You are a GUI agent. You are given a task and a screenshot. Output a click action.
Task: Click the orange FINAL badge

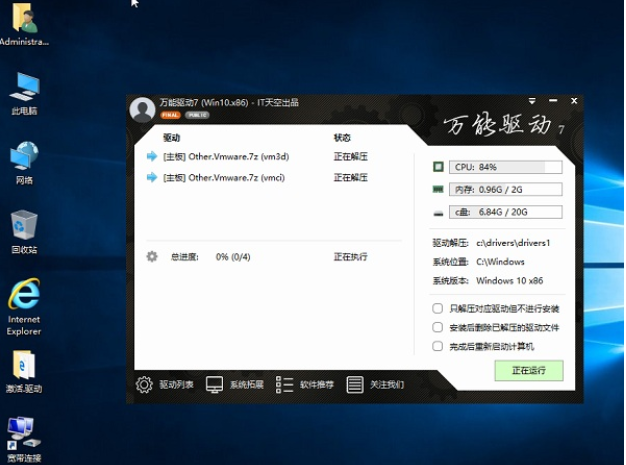point(170,115)
